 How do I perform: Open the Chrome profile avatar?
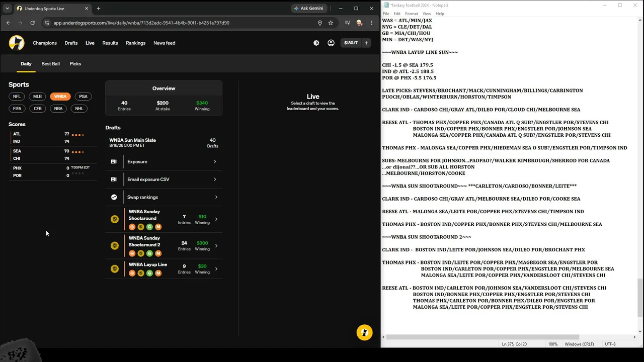pyautogui.click(x=359, y=23)
